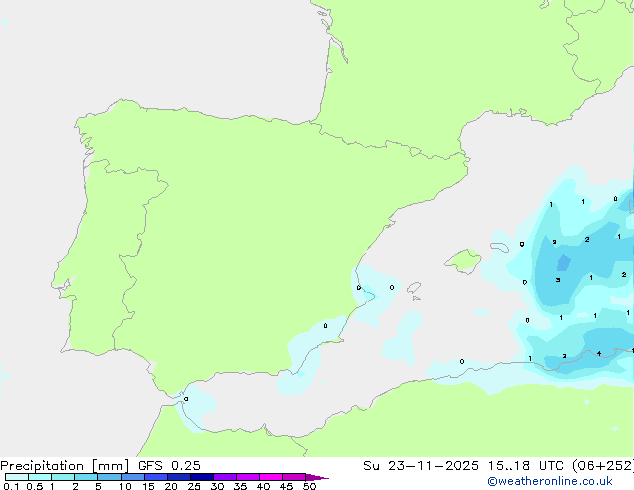Click the legend swatch between 15 and 20
634x490 pixels.
coord(156,477)
